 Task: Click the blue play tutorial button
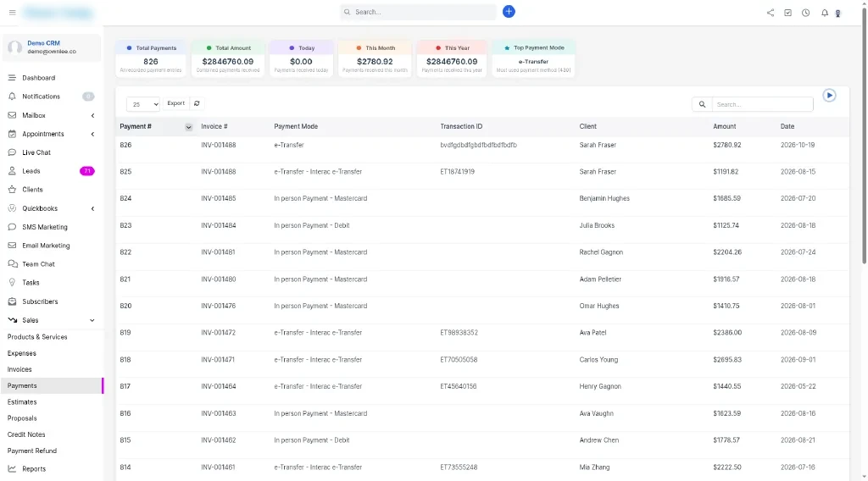(829, 96)
